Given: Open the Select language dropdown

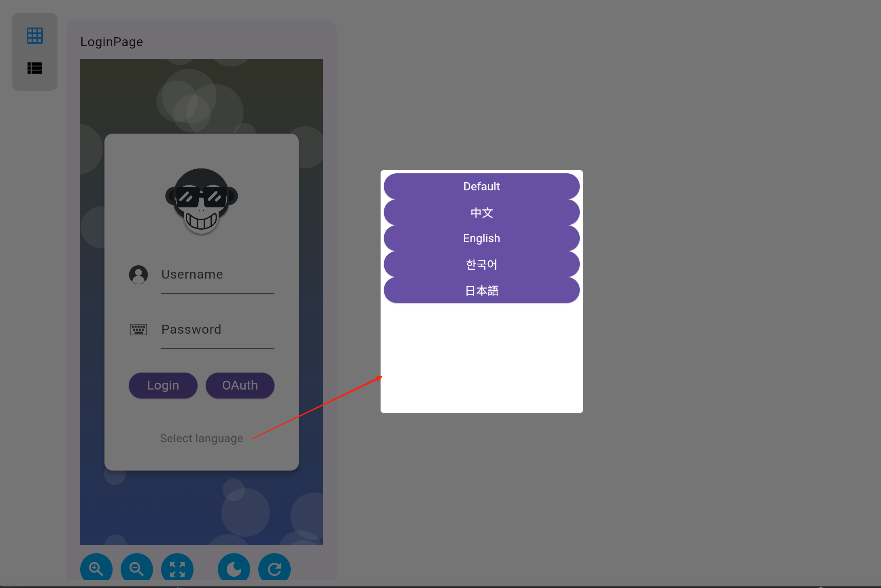Looking at the screenshot, I should [202, 438].
